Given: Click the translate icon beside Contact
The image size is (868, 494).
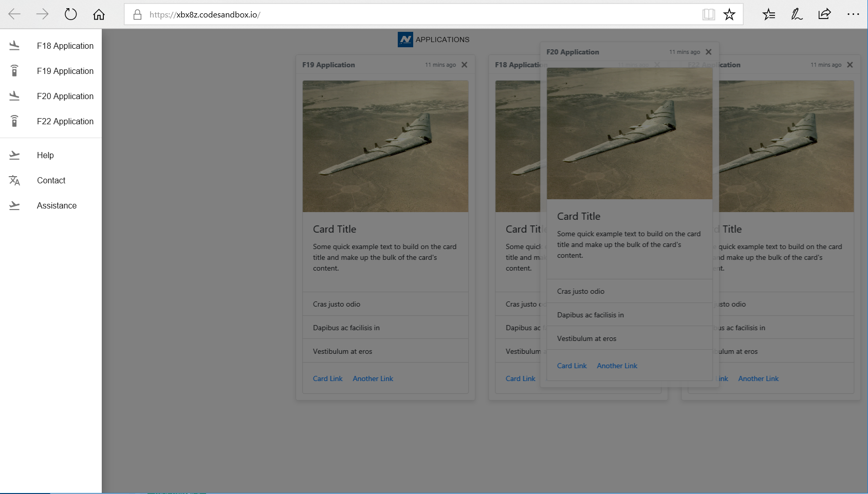Looking at the screenshot, I should click(14, 180).
